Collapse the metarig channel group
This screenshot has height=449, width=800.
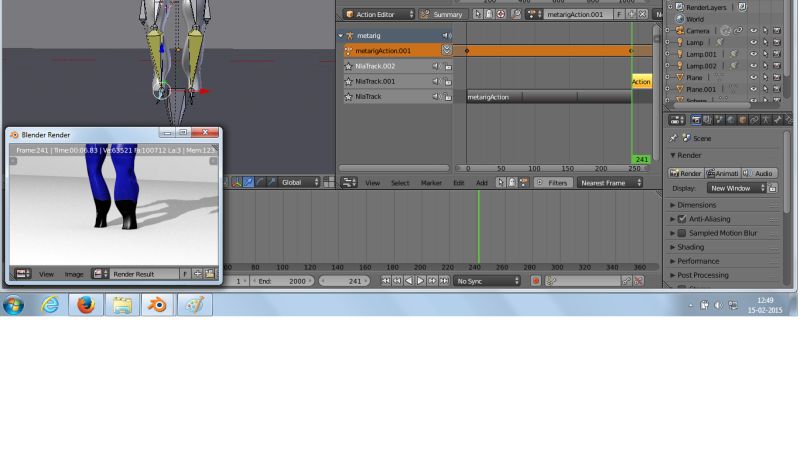(341, 36)
